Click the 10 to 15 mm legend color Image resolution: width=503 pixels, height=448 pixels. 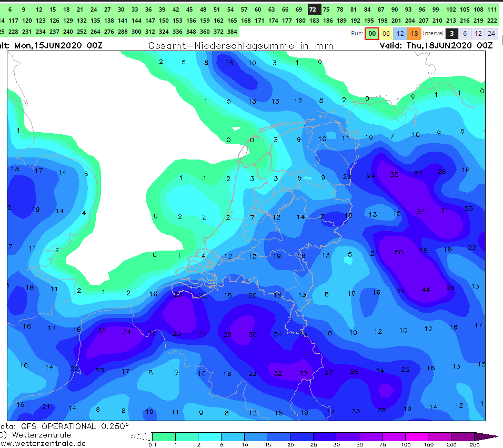point(255,437)
